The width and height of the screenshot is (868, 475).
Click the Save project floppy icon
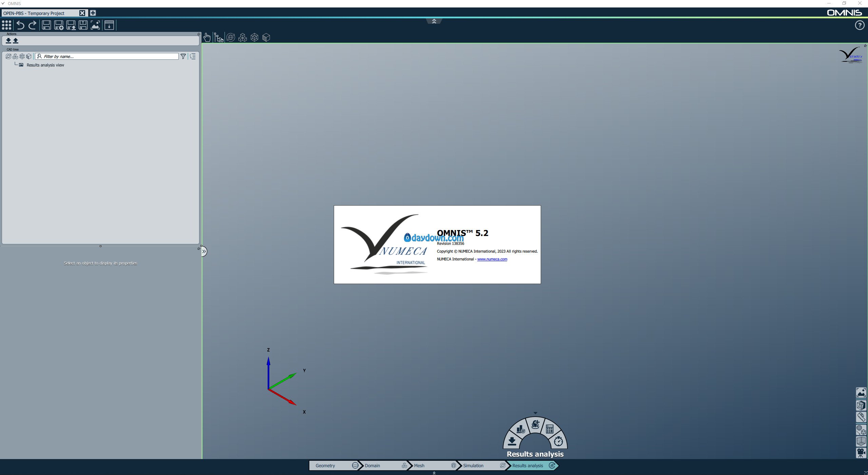pyautogui.click(x=46, y=25)
